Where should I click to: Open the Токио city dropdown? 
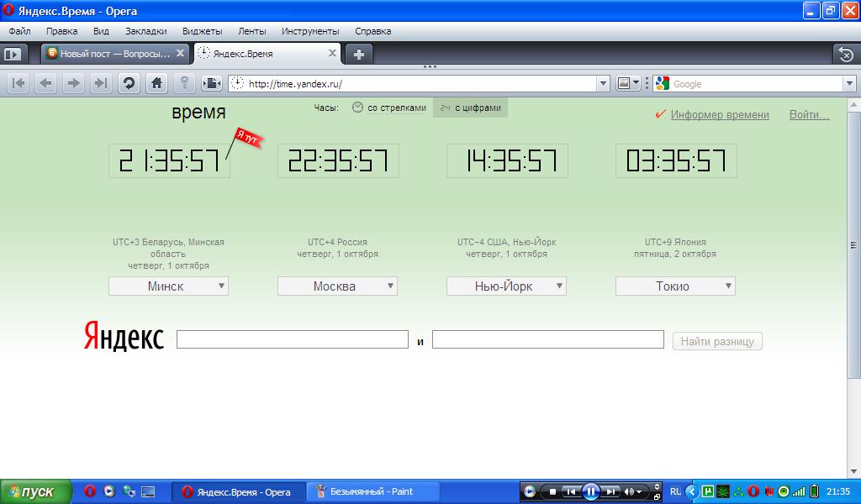coord(675,286)
